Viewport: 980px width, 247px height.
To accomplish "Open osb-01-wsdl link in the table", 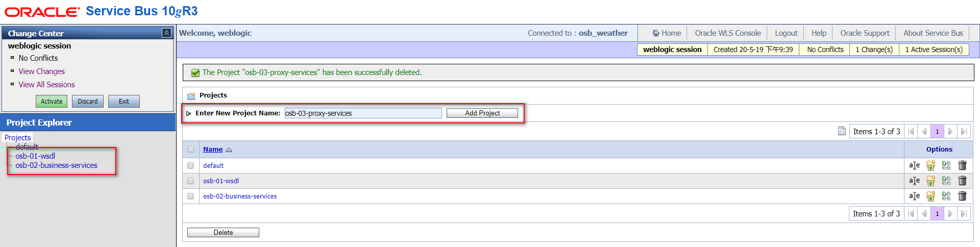I will 221,181.
